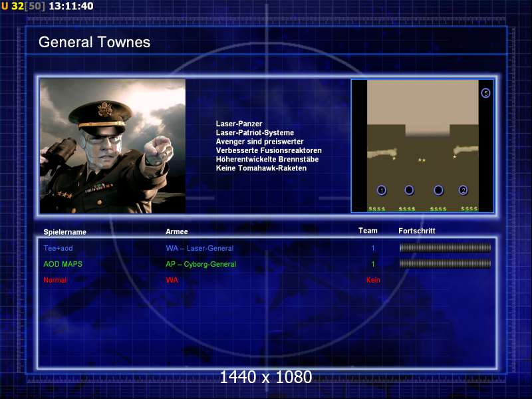532x399 pixels.
Task: Click the Armee column header
Action: pyautogui.click(x=177, y=231)
